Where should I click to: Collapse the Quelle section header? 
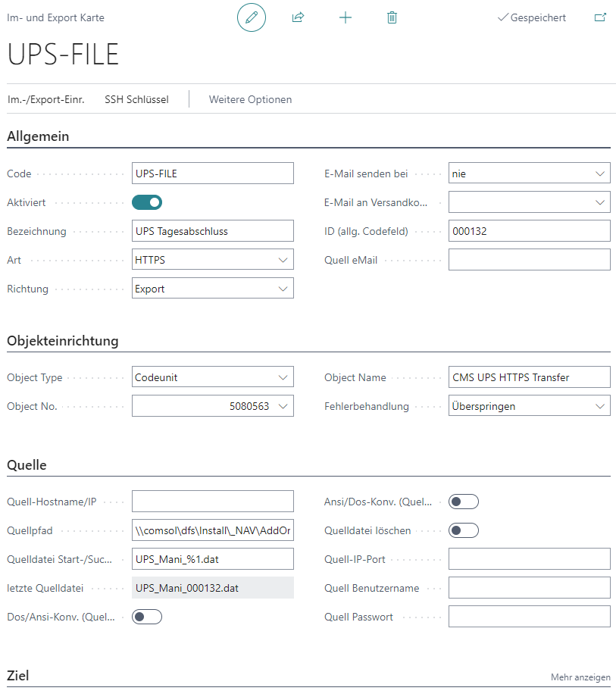27,465
